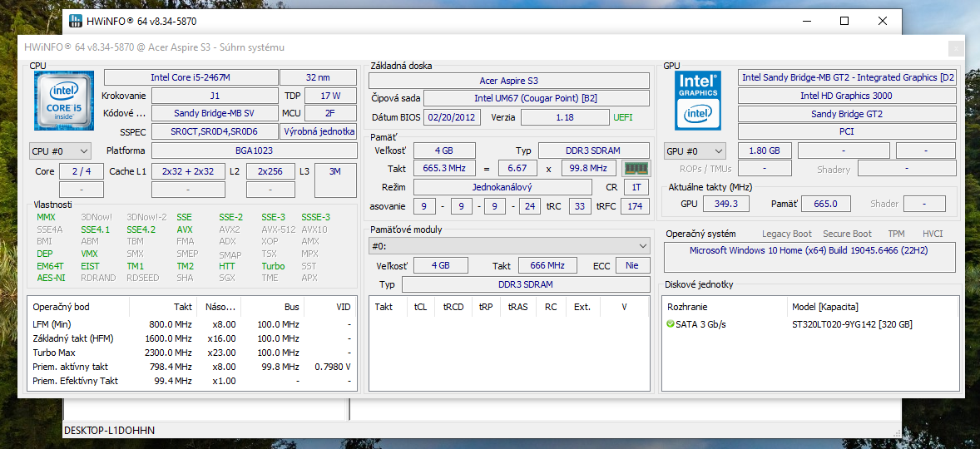Viewport: 980px width, 449px height.
Task: Click the Acer Aspire S3 motherboard field
Action: [508, 81]
